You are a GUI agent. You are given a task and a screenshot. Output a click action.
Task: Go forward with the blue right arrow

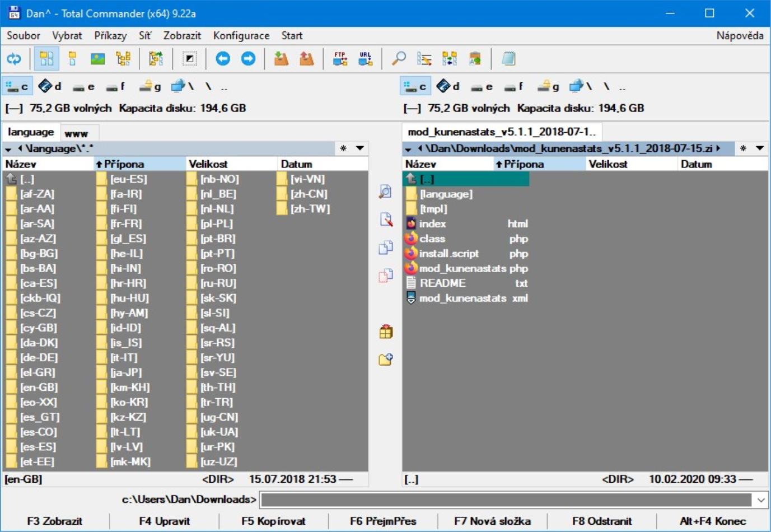point(248,59)
